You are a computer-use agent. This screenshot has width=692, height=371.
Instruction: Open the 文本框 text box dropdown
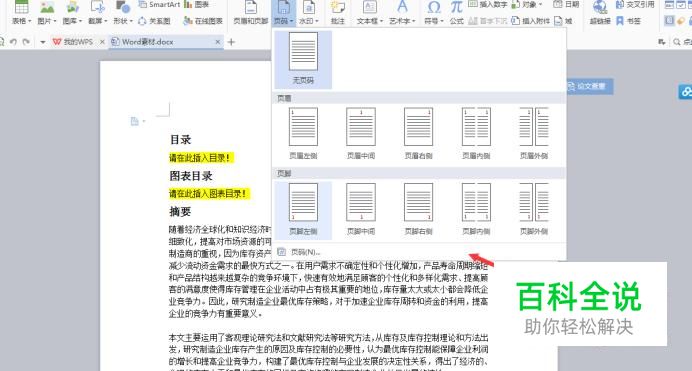(x=370, y=13)
